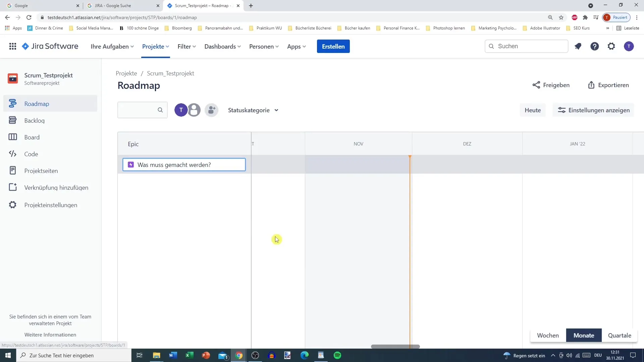644x362 pixels.
Task: Click the Roadmap sidebar icon
Action: point(12,104)
